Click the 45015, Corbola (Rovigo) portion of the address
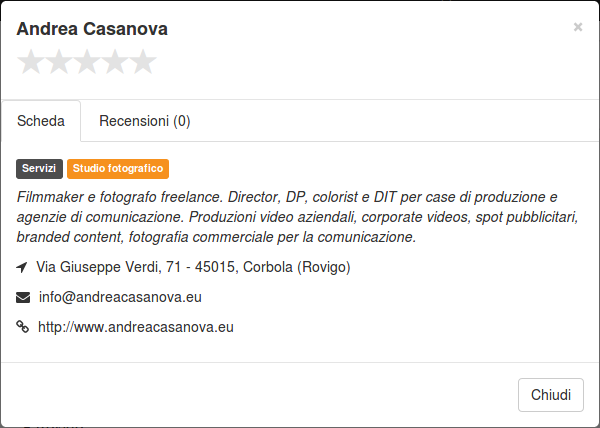 [x=272, y=267]
